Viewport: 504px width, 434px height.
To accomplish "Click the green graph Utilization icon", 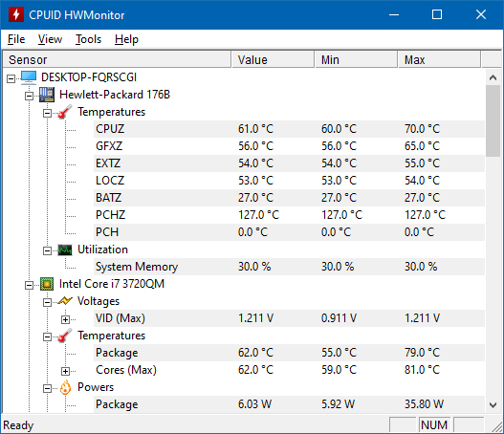I will pos(65,250).
